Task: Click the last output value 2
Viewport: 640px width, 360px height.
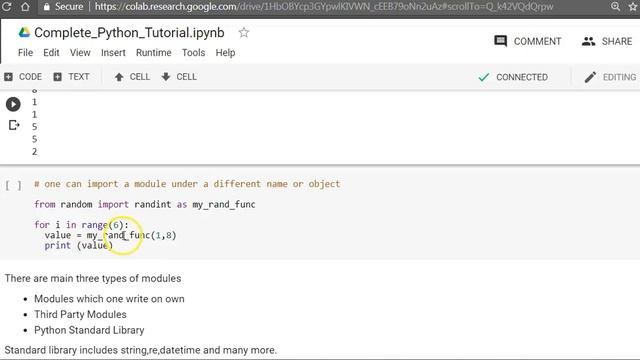Action: tap(34, 152)
